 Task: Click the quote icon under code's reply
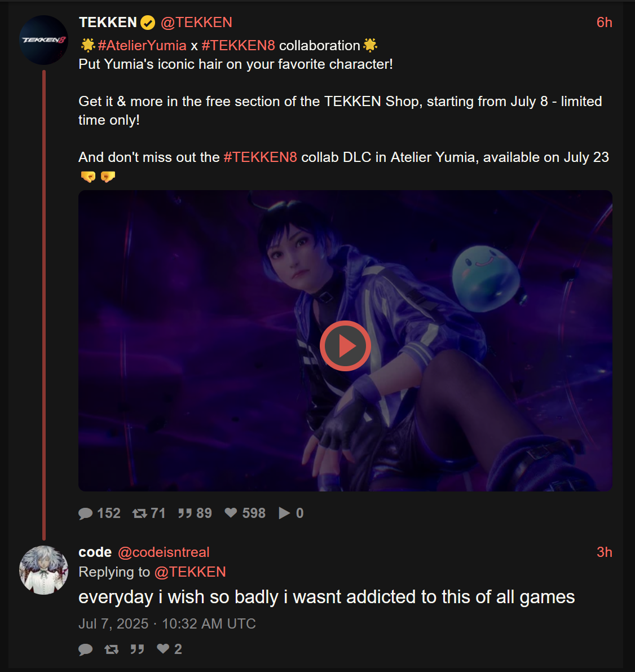[137, 649]
